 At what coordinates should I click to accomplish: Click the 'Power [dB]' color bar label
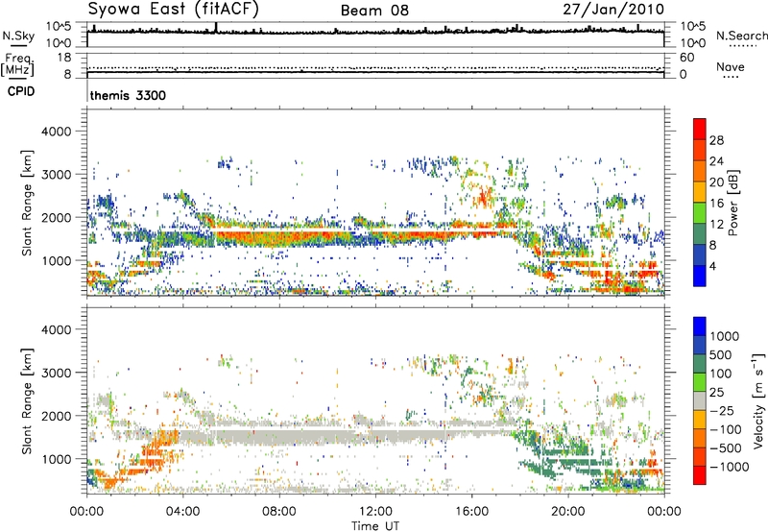pos(732,203)
